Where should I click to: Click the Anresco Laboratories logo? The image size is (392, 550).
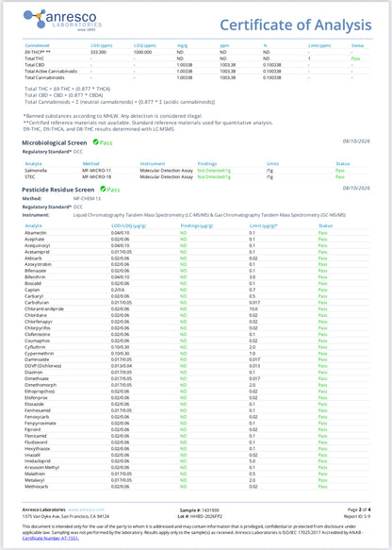click(63, 21)
